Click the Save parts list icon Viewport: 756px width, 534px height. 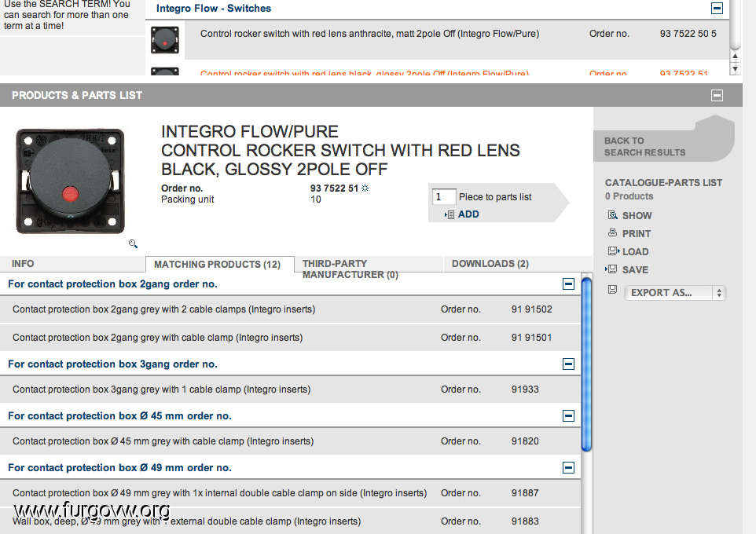tap(611, 269)
